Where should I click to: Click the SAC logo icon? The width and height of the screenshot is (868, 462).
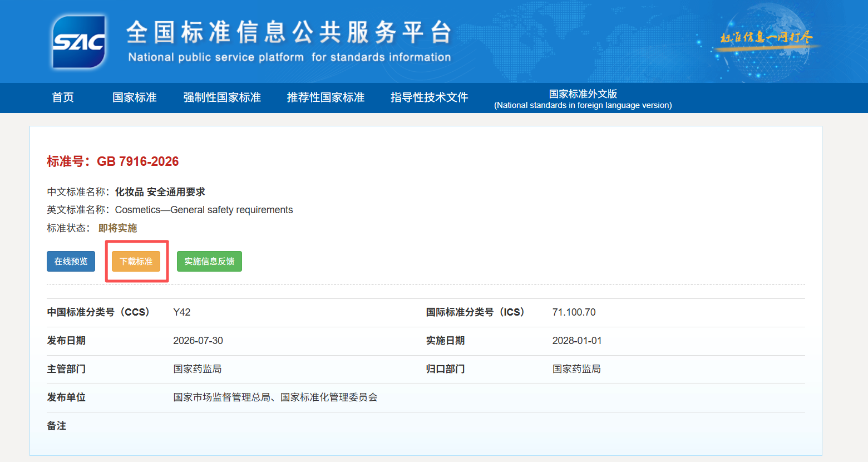click(78, 42)
